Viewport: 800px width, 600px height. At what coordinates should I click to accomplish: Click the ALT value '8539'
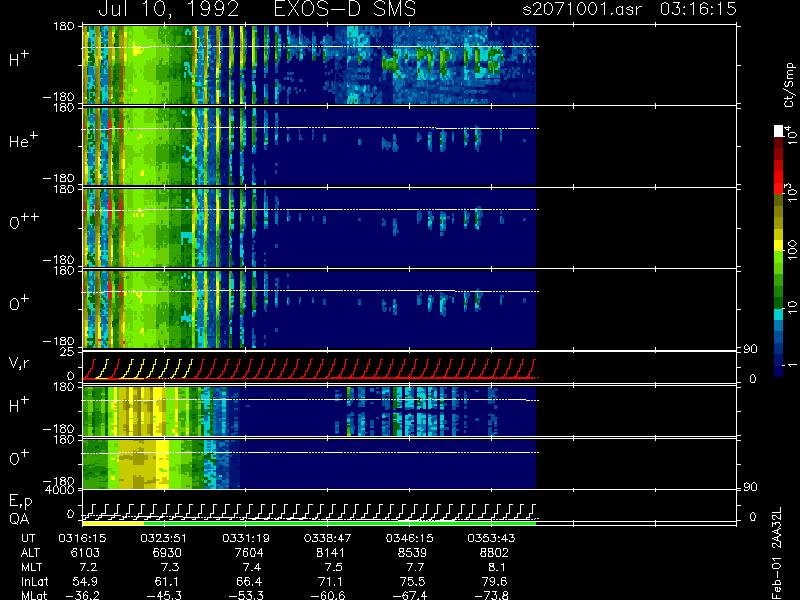[412, 553]
